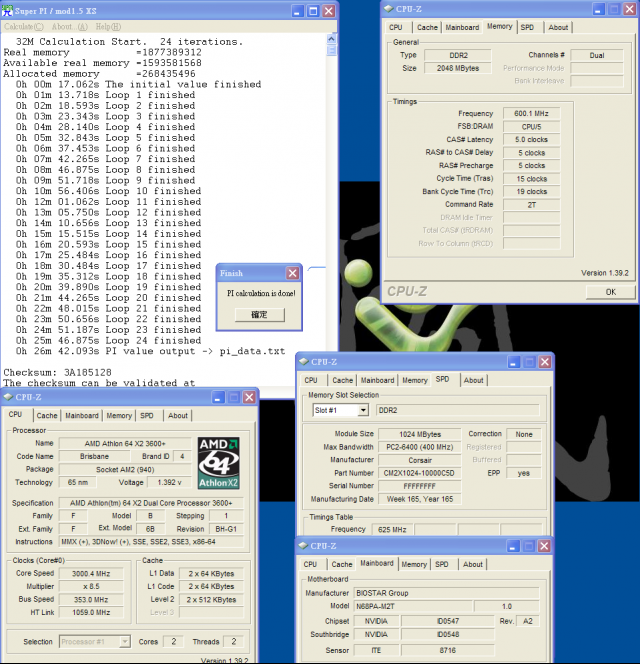The image size is (640, 664).
Task: Close the Finish dialog with X
Action: [x=292, y=273]
